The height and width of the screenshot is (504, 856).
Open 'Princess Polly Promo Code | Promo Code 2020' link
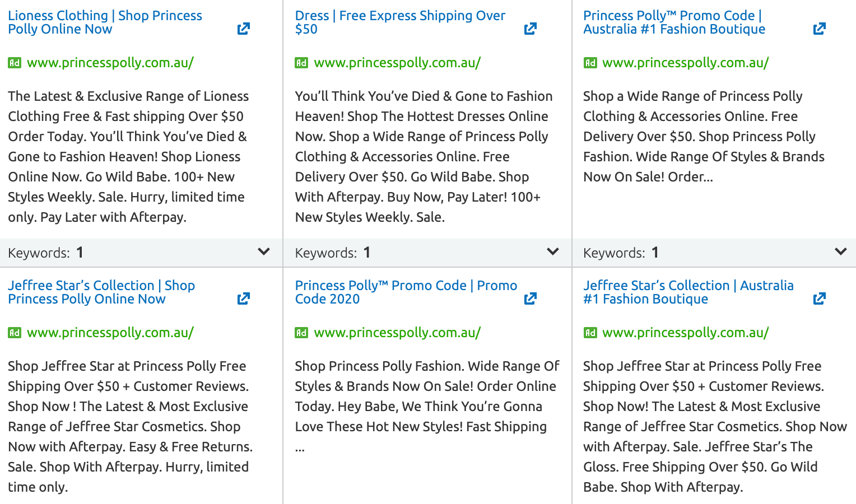tap(406, 292)
